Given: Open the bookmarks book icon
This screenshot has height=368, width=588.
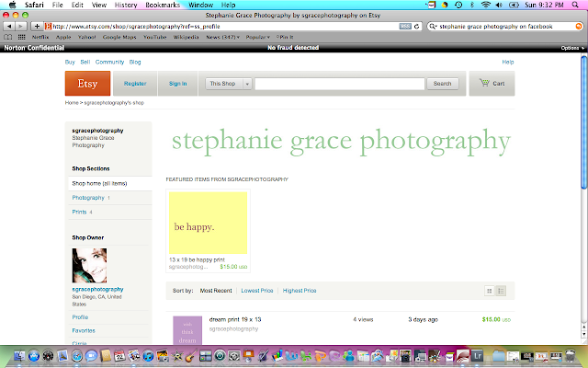Looking at the screenshot, I should [x=8, y=37].
